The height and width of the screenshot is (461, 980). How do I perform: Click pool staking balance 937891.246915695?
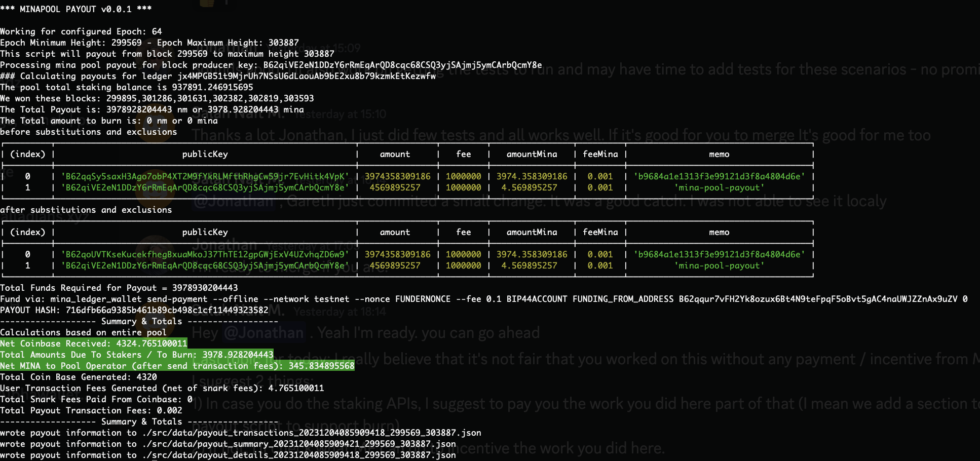tap(213, 87)
